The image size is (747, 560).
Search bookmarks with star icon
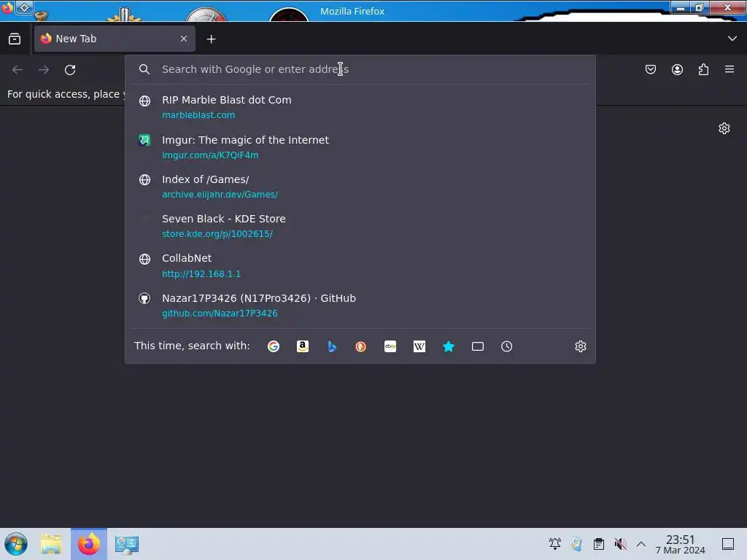coord(449,346)
